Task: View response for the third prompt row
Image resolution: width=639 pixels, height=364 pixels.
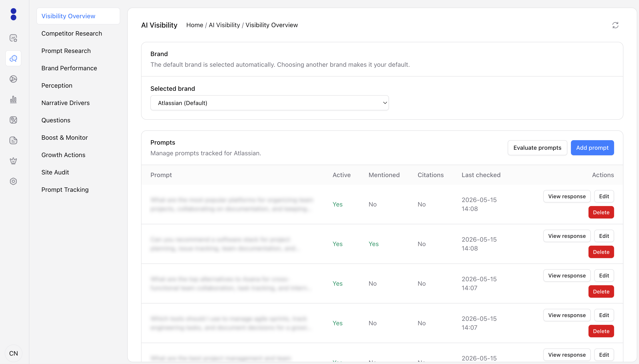Action: click(x=567, y=275)
